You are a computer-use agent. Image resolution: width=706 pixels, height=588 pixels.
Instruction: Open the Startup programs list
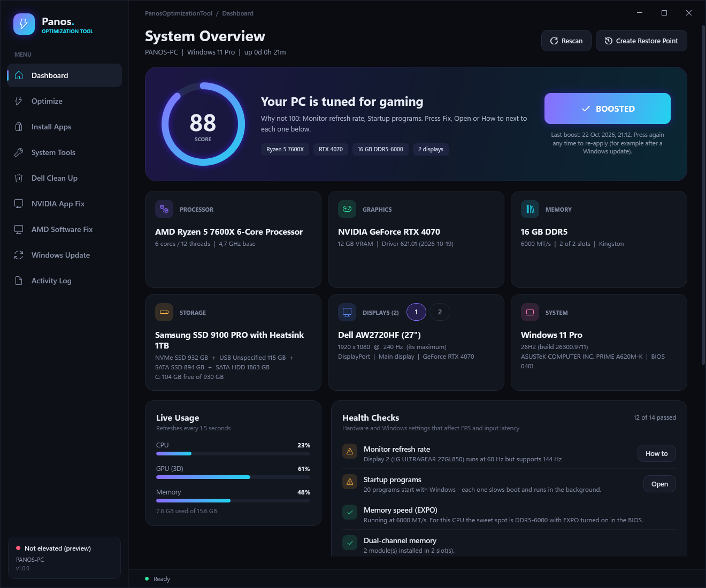pos(659,484)
